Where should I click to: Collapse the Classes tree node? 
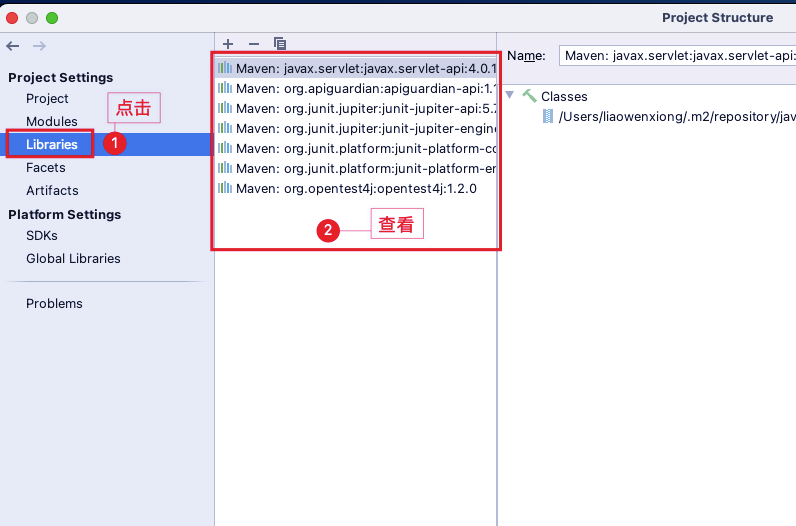click(510, 95)
